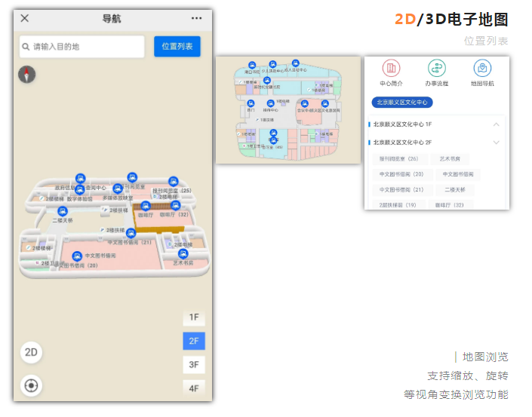
Task: Click the 2楼电梯 elevator icon near 艺术书房
Action: [x=170, y=244]
